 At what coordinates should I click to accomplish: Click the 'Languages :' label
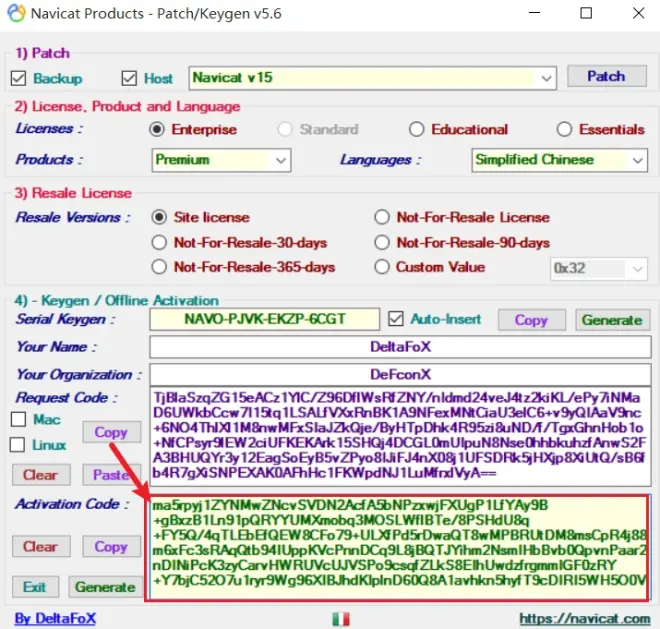pos(381,160)
